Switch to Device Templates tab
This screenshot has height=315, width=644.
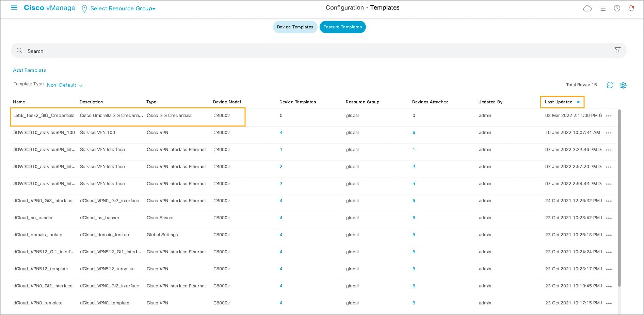[295, 27]
